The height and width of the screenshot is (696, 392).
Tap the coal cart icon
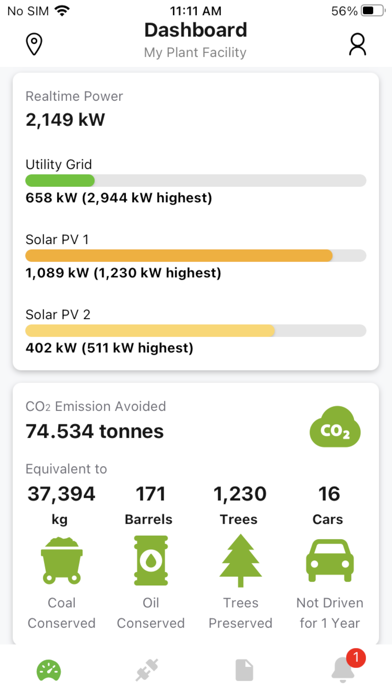point(62,560)
